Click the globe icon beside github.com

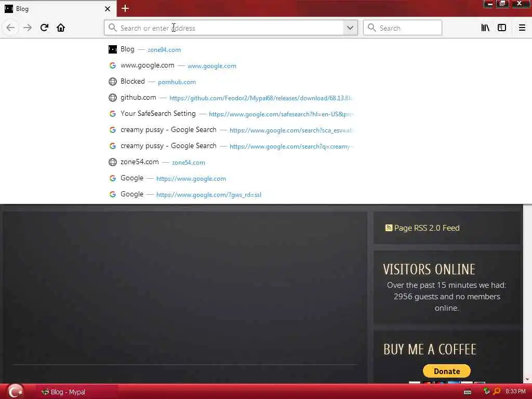[113, 98]
